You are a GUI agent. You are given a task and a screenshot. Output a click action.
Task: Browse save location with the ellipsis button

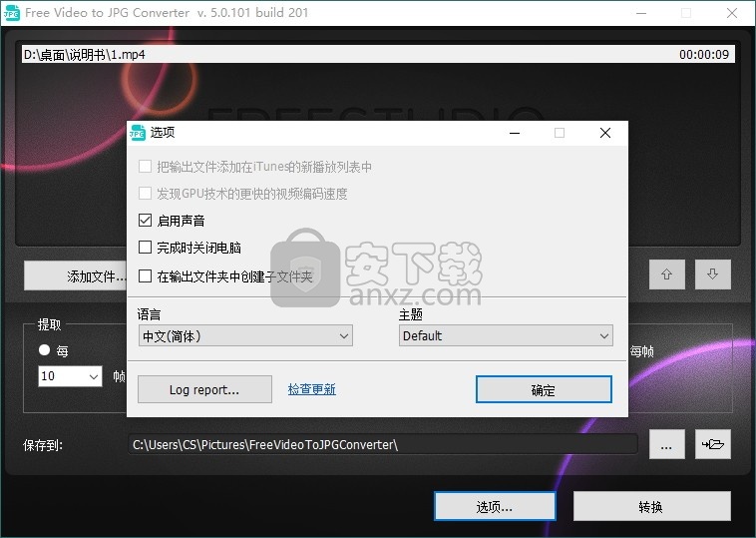666,444
